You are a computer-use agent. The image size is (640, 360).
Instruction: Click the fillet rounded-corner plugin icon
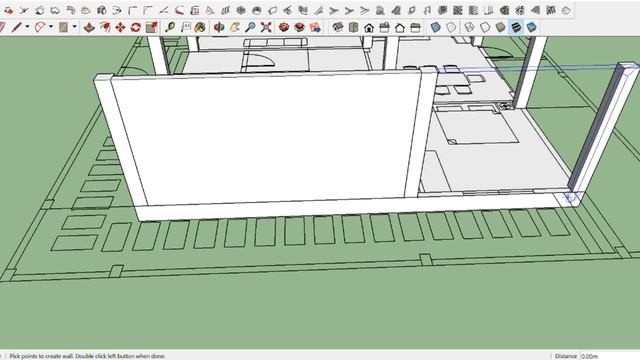(x=132, y=10)
